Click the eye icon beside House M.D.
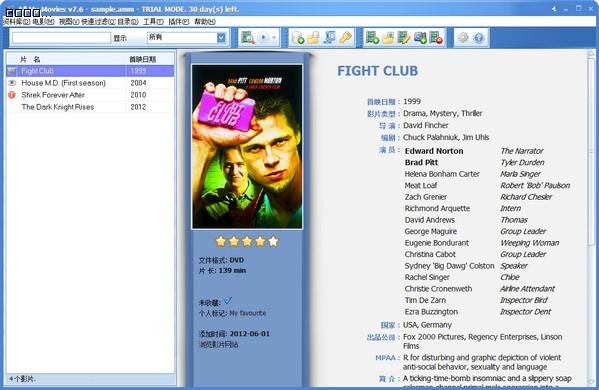The image size is (599, 390). [12, 83]
